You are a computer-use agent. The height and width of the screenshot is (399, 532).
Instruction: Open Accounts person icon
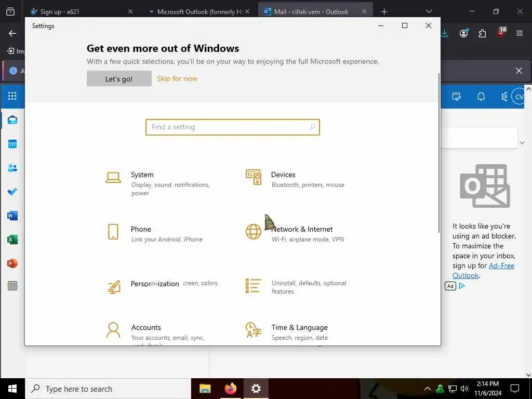(x=113, y=330)
